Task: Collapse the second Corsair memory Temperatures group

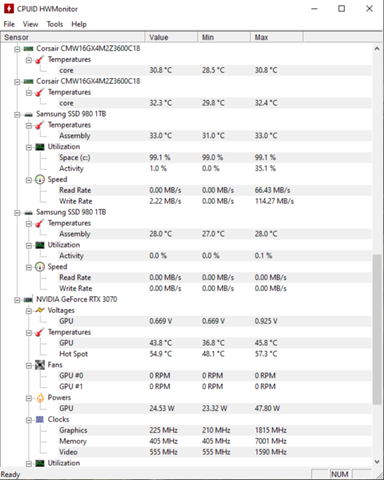Action: 29,92
